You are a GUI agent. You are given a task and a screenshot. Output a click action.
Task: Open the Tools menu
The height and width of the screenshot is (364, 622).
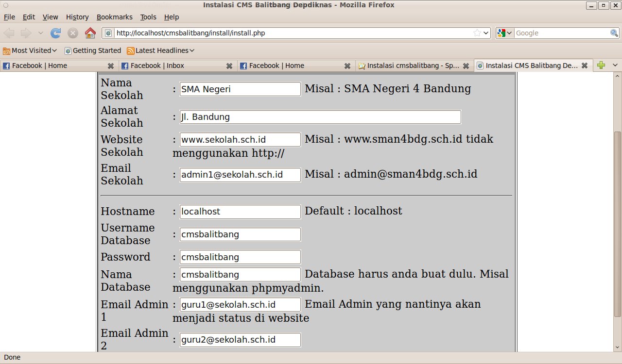click(x=148, y=17)
